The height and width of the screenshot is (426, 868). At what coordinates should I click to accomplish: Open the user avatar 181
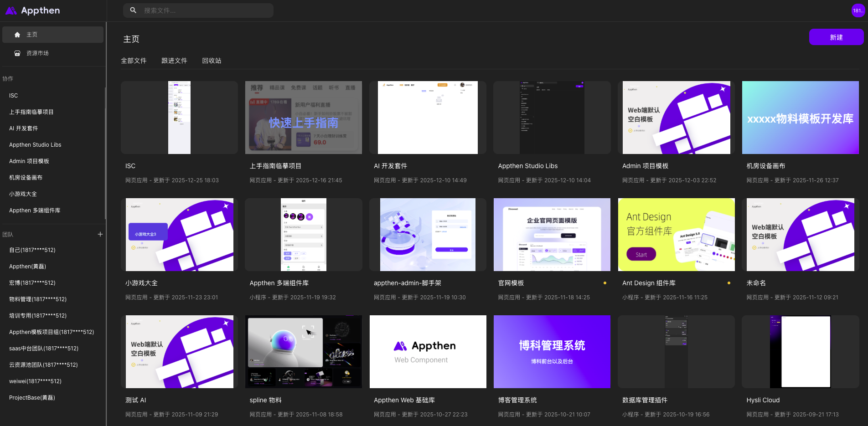(x=858, y=10)
